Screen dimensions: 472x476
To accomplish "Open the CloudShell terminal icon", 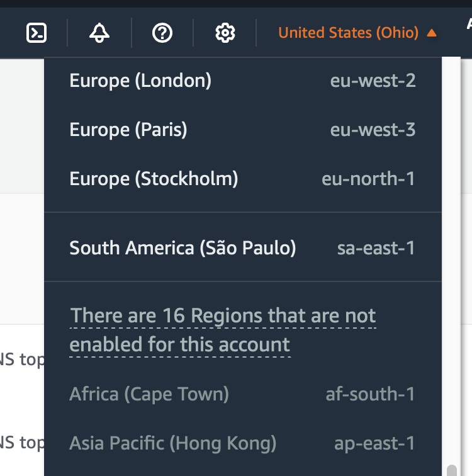I will [x=37, y=32].
